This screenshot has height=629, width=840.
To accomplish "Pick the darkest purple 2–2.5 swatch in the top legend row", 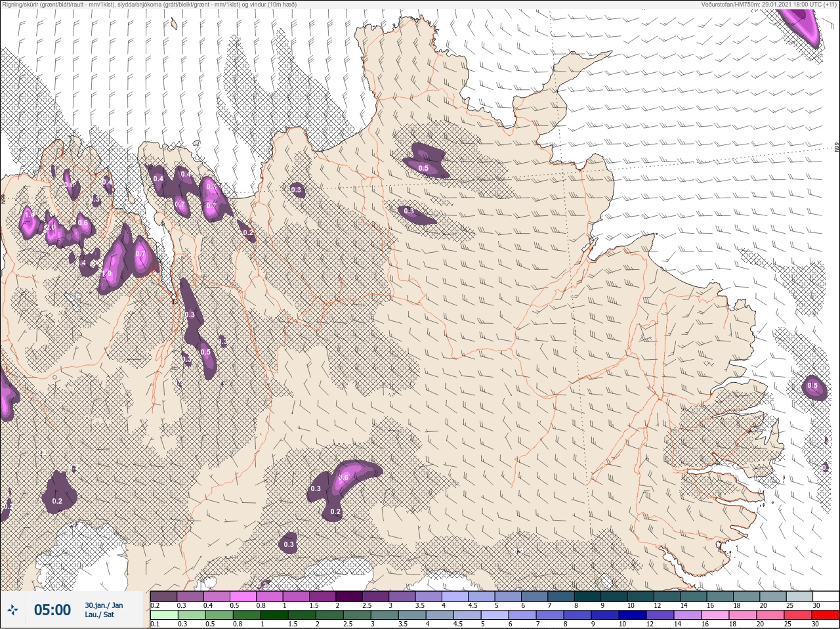I will (x=350, y=596).
